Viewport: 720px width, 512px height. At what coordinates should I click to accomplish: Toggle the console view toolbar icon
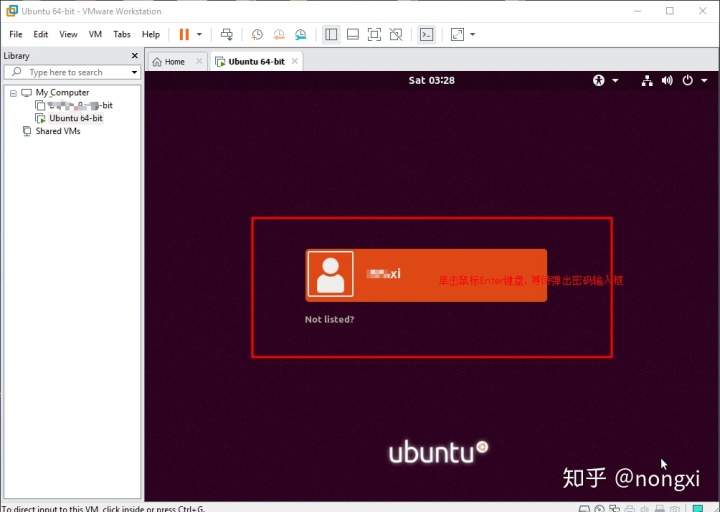point(427,34)
